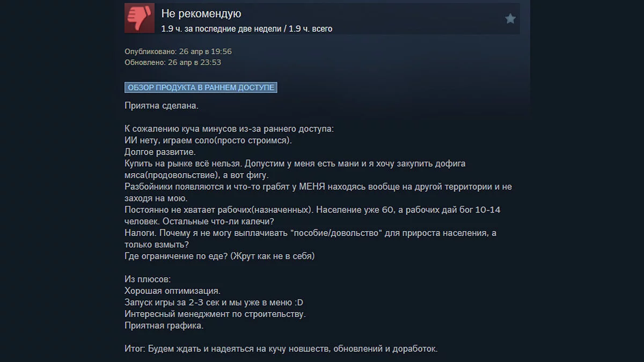The image size is (644, 362).
Task: Click the "Обновлено: 26 апр в 23:53" date
Action: [173, 62]
